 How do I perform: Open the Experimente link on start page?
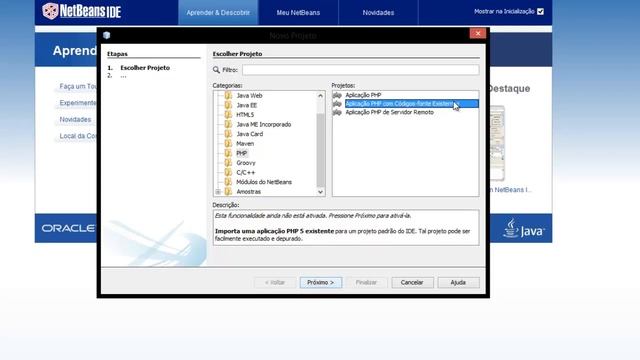point(78,103)
